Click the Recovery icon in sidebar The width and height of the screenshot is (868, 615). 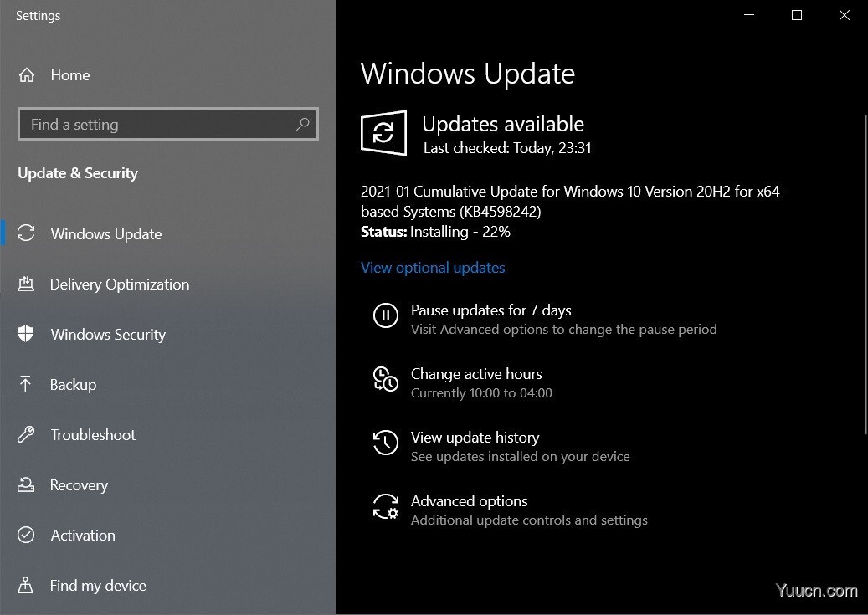pos(26,484)
